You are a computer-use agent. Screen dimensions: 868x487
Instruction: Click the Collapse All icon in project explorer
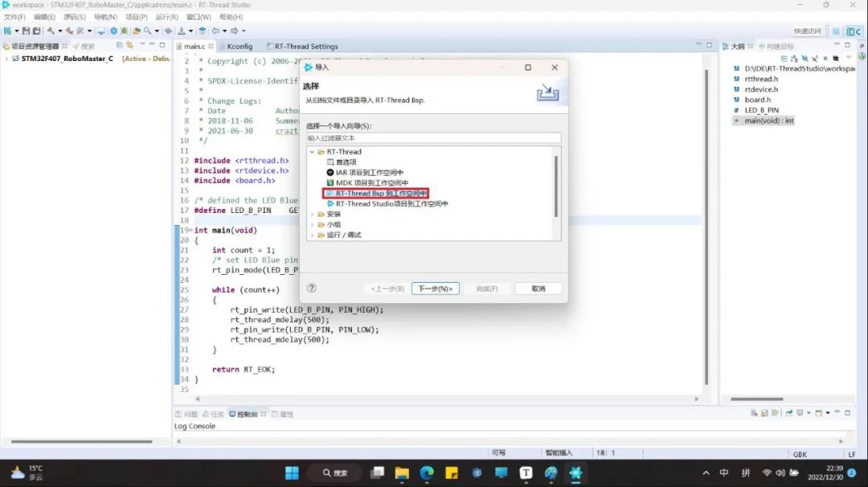[x=120, y=44]
